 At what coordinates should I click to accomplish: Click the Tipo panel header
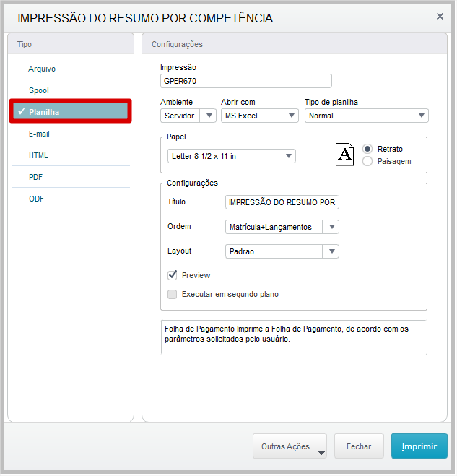pyautogui.click(x=71, y=44)
